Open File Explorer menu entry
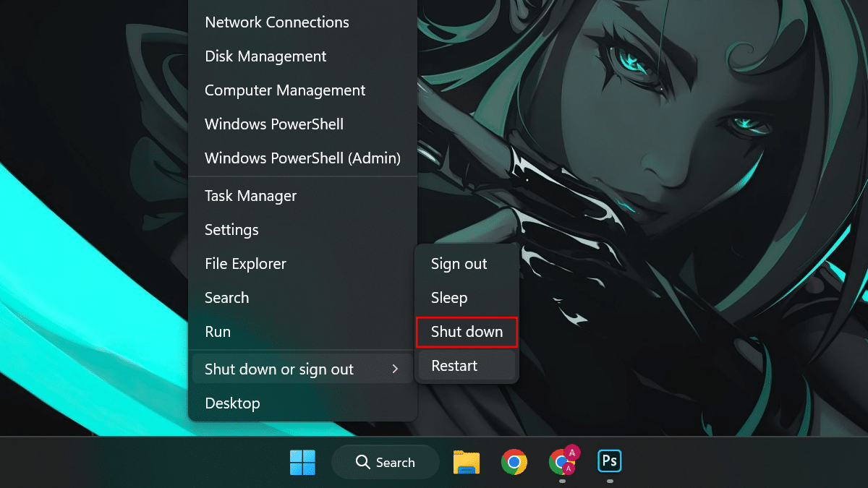The height and width of the screenshot is (488, 868). [x=302, y=264]
